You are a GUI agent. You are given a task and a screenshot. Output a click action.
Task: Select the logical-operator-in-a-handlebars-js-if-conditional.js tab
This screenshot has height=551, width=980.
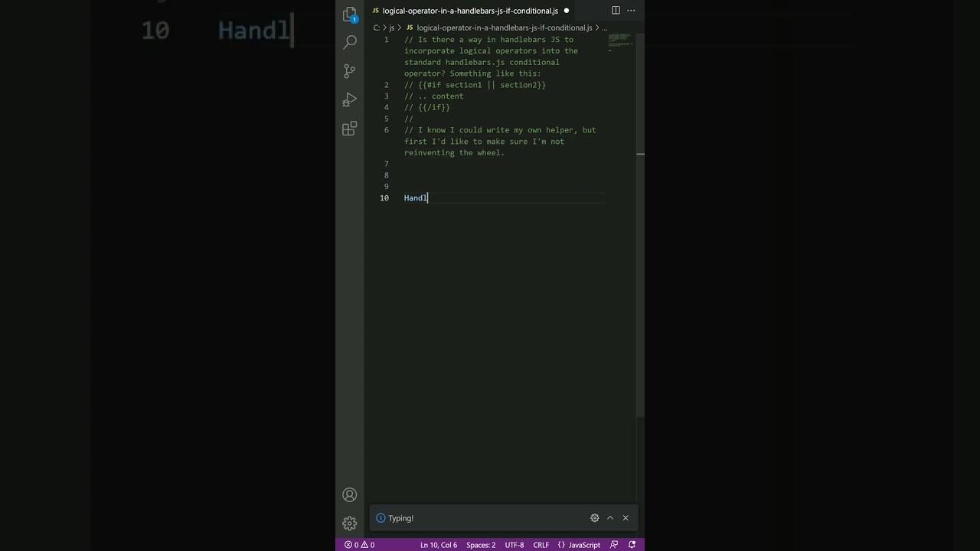(470, 11)
